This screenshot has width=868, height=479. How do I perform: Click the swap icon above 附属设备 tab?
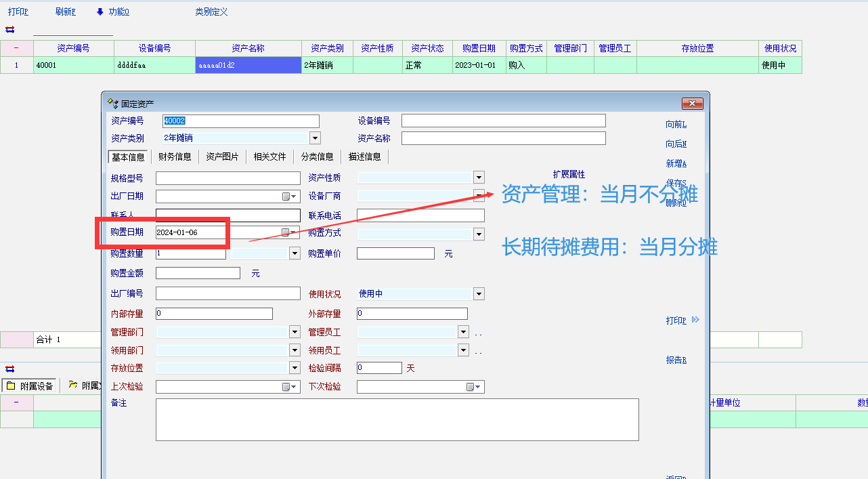[9, 369]
